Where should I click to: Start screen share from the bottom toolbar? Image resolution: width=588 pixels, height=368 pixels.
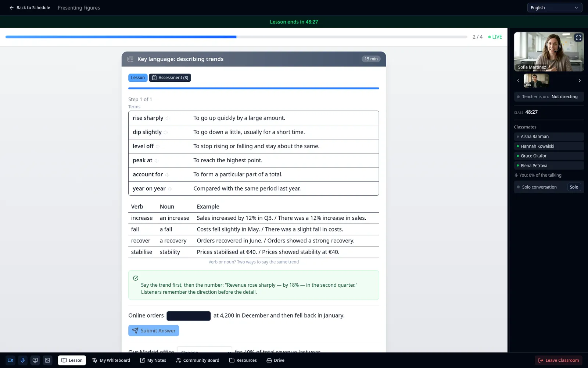(x=35, y=360)
